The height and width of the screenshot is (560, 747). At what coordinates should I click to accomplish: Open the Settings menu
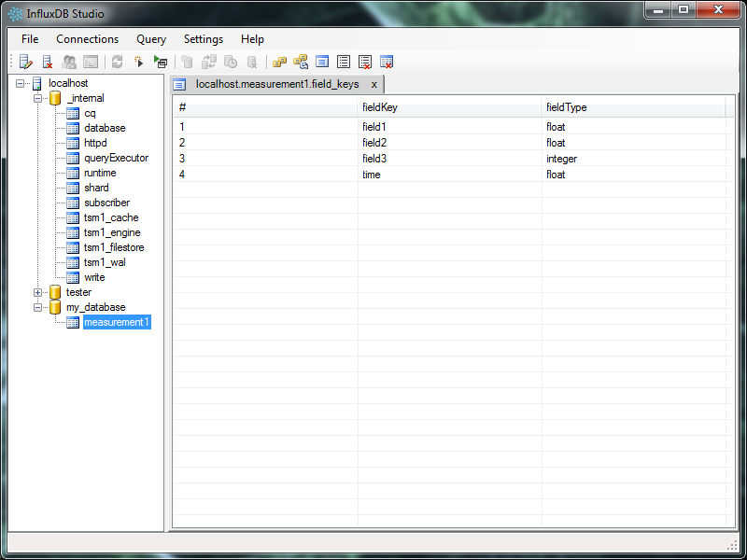click(204, 39)
